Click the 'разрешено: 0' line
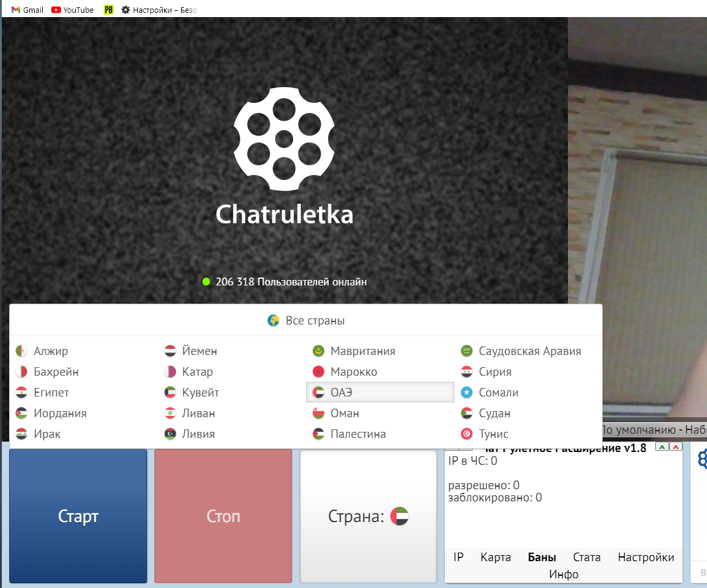Screen dimensions: 707x588 point(483,485)
